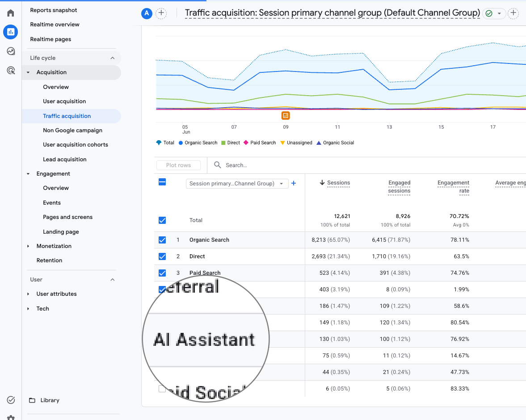
Task: Click the 'A' all users segment badge
Action: click(147, 13)
